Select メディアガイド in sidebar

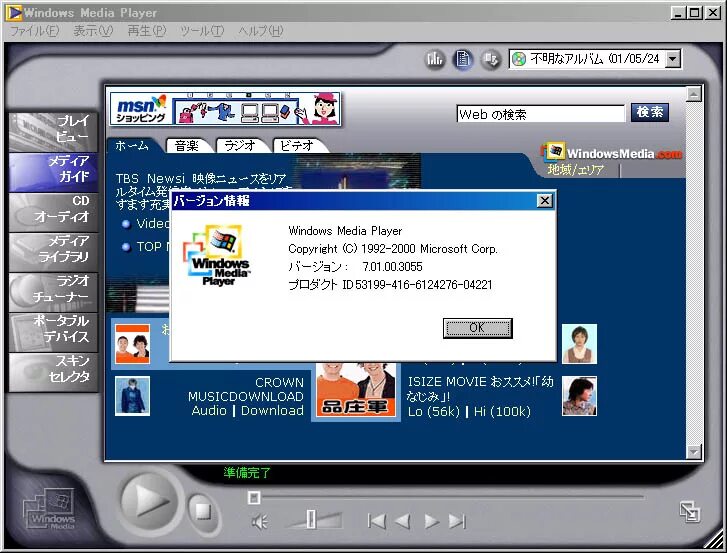coord(53,172)
